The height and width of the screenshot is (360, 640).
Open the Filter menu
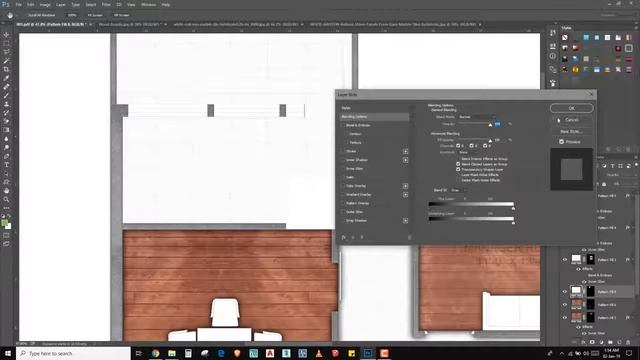pyautogui.click(x=106, y=4)
